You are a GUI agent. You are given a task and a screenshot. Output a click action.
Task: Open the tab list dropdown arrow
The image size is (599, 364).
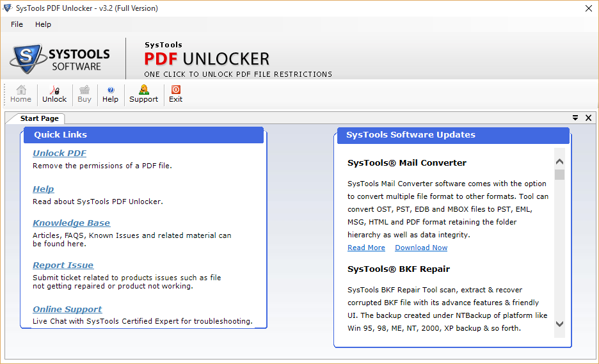click(575, 118)
